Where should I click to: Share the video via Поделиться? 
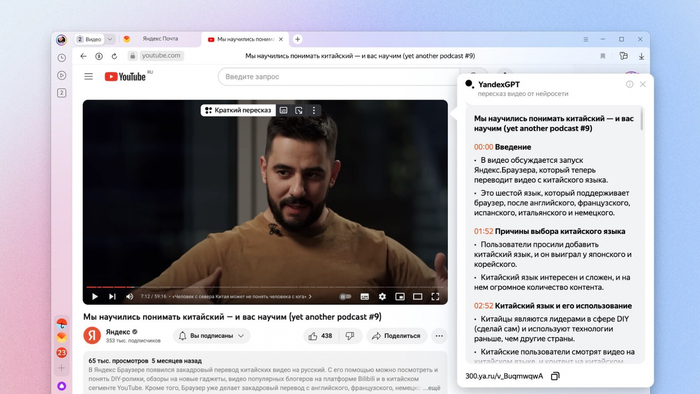[397, 336]
